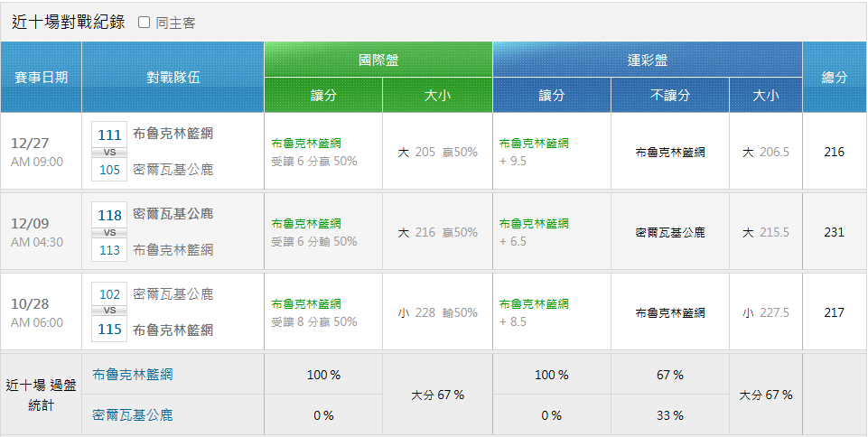
Task: Click total score 216
Action: click(x=835, y=152)
